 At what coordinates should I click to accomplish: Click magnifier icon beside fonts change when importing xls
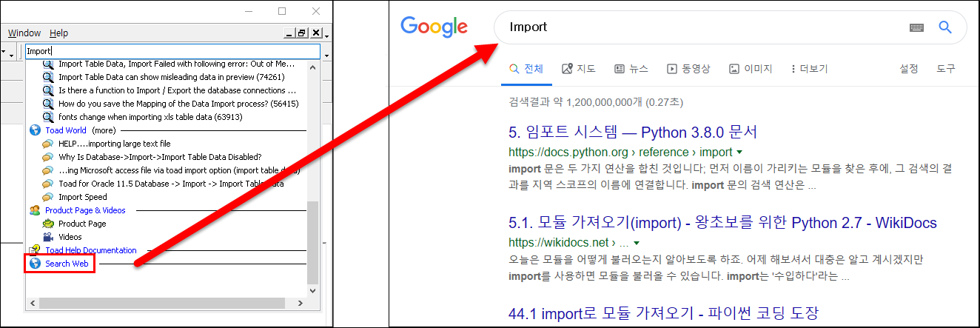pos(48,117)
